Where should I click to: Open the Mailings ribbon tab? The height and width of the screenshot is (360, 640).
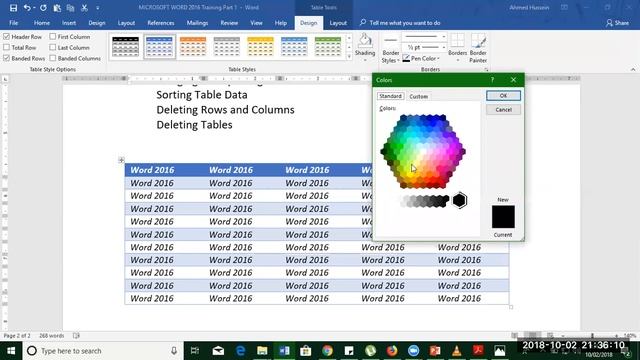(197, 23)
